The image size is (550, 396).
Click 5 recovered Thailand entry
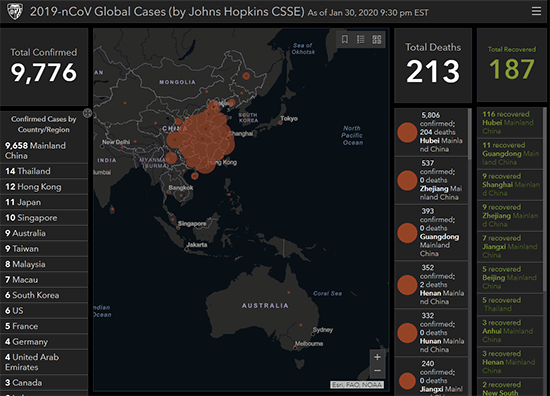pos(510,304)
